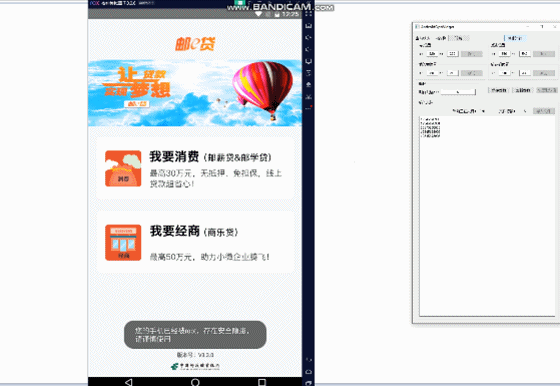Image resolution: width=560 pixels, height=386 pixels.
Task: Click the emulator sidebar volume down icon
Action: (x=309, y=49)
